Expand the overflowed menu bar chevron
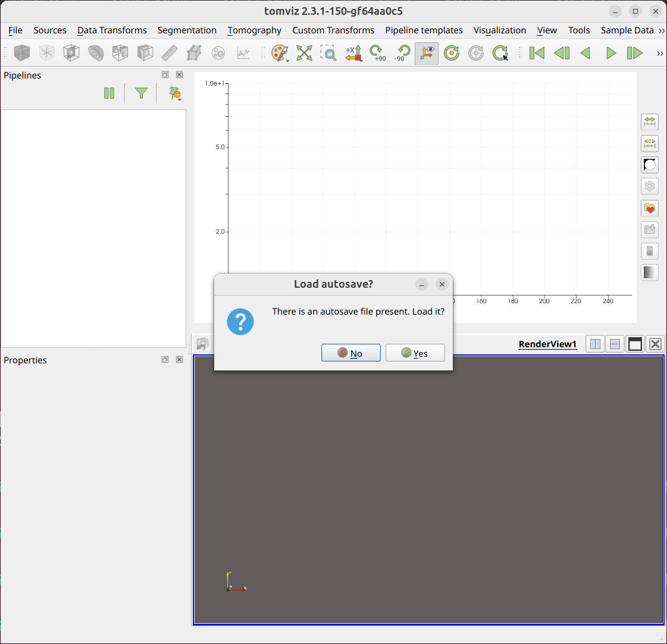Viewport: 667px width, 644px height. (x=662, y=30)
